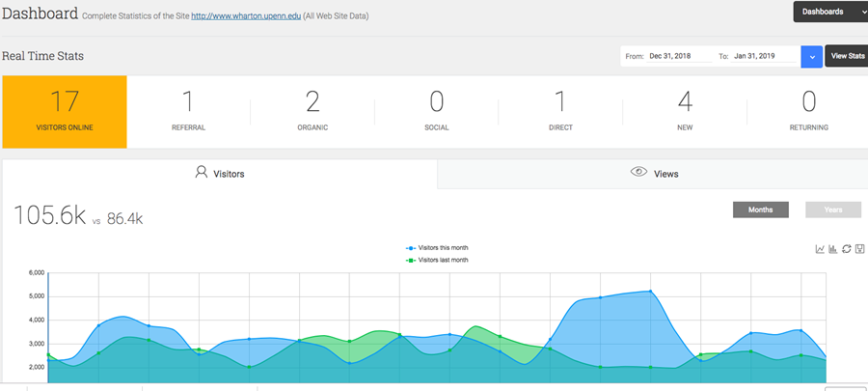This screenshot has width=868, height=391.
Task: Switch chart to bar view icon
Action: [832, 249]
